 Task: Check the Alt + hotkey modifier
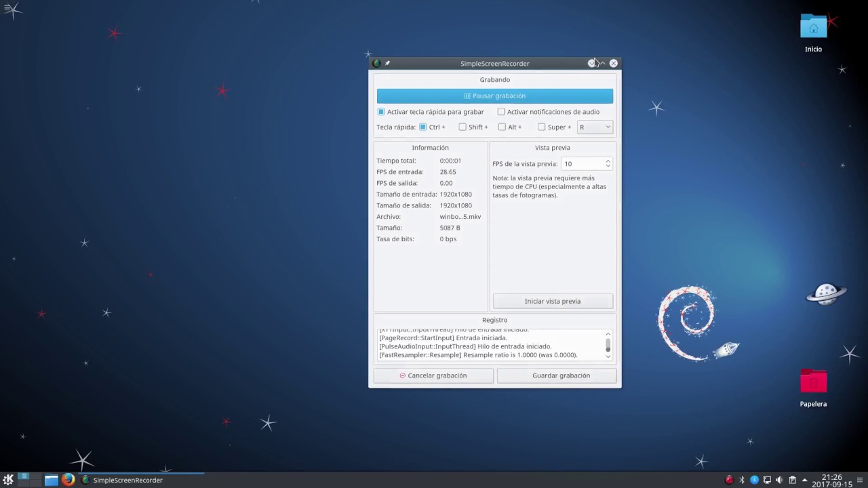502,127
